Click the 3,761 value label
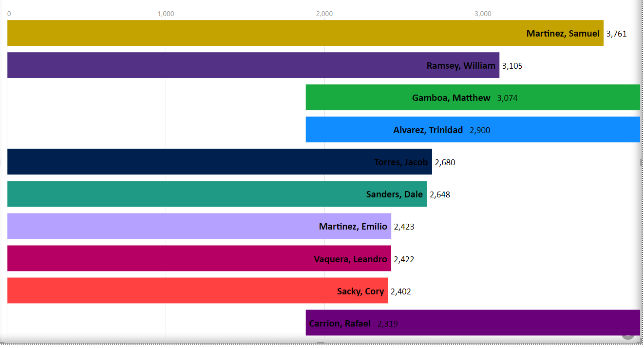The width and height of the screenshot is (644, 348). (x=616, y=34)
